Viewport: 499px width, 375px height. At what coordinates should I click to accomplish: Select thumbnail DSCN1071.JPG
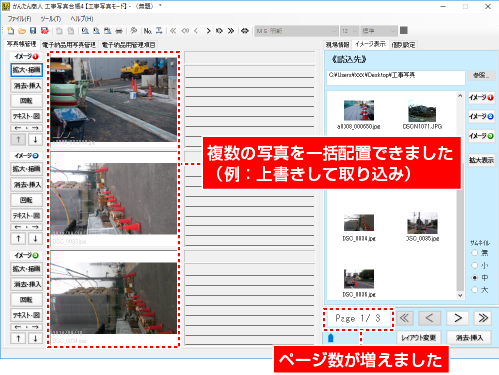pyautogui.click(x=422, y=114)
